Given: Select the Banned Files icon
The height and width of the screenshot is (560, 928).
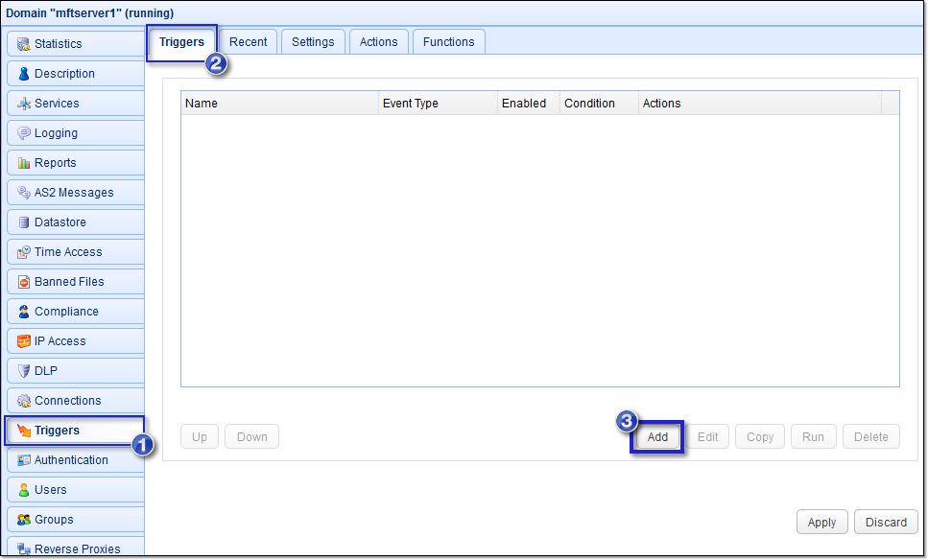Looking at the screenshot, I should tap(24, 282).
